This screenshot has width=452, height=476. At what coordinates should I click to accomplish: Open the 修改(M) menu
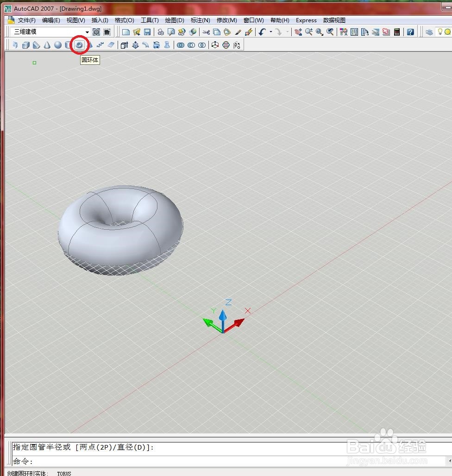tap(227, 20)
